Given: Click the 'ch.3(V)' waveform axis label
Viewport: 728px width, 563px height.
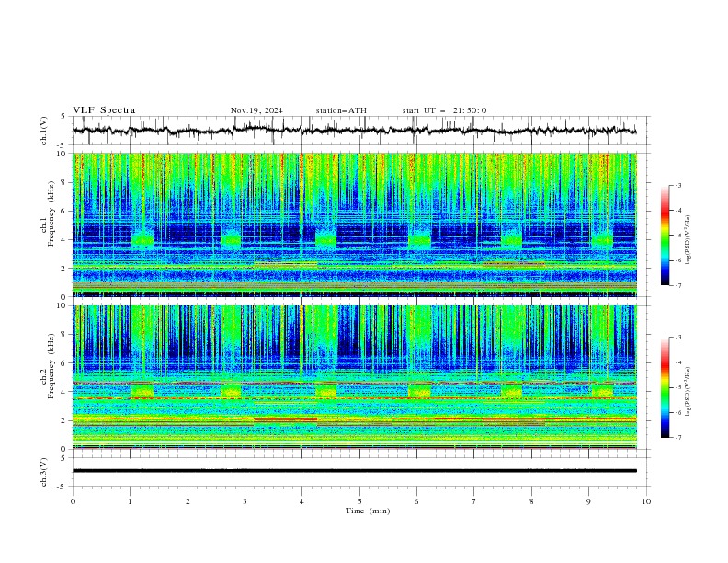Looking at the screenshot, I should (44, 472).
